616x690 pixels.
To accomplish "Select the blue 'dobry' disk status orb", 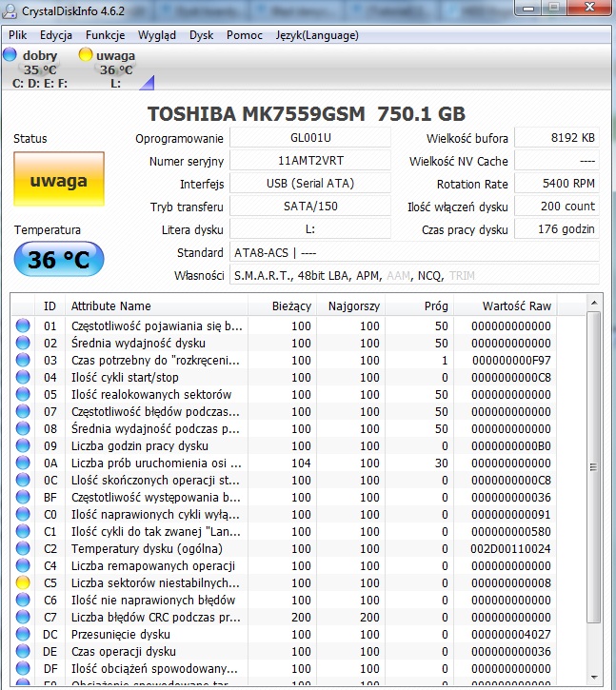I will (10, 54).
